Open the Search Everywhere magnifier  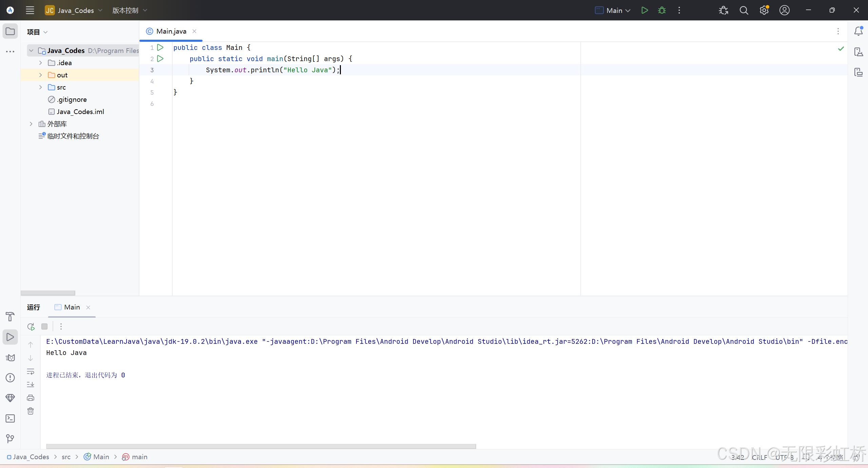744,10
